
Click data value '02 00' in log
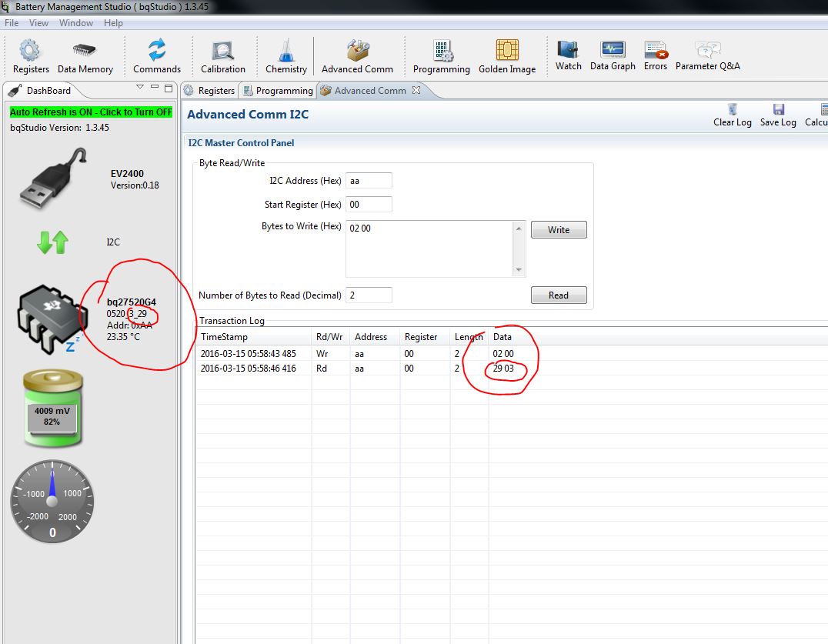pyautogui.click(x=503, y=354)
